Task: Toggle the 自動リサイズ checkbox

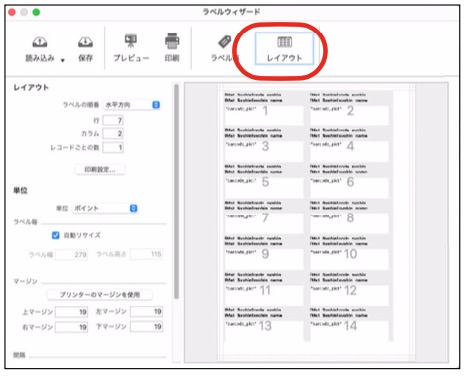Action: pos(56,235)
